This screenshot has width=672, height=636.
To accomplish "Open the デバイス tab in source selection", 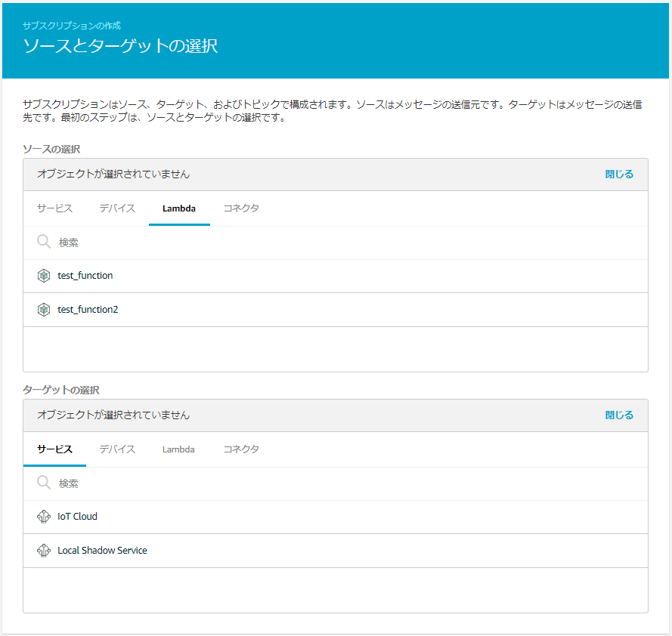I will tap(117, 208).
